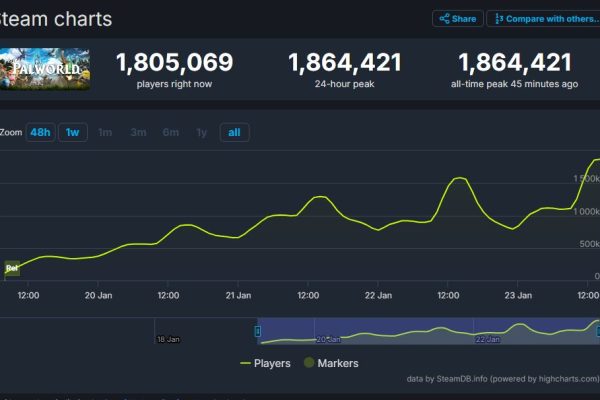The width and height of the screenshot is (600, 400).
Task: Select the 1w zoom range
Action: (73, 132)
